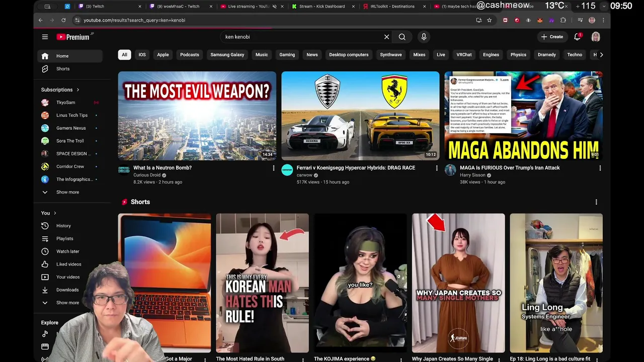
Task: Reload the page in the browser
Action: tap(63, 20)
